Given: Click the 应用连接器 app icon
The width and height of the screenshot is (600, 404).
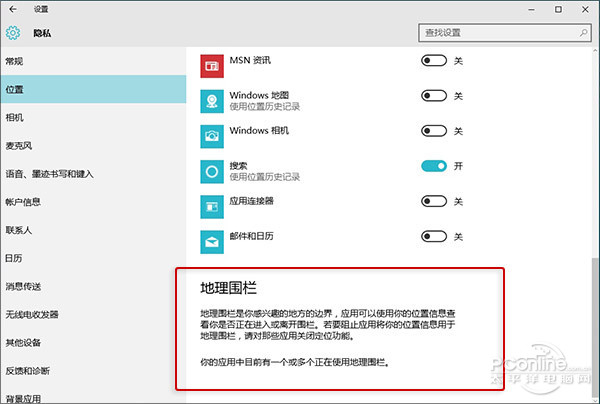Looking at the screenshot, I should tap(212, 207).
